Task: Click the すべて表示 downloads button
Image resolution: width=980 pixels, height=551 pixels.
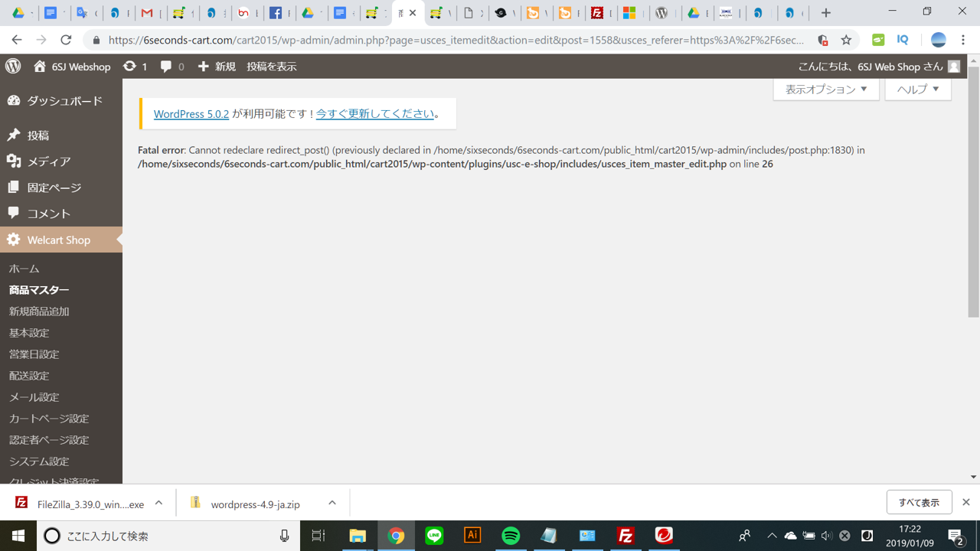Action: click(919, 502)
